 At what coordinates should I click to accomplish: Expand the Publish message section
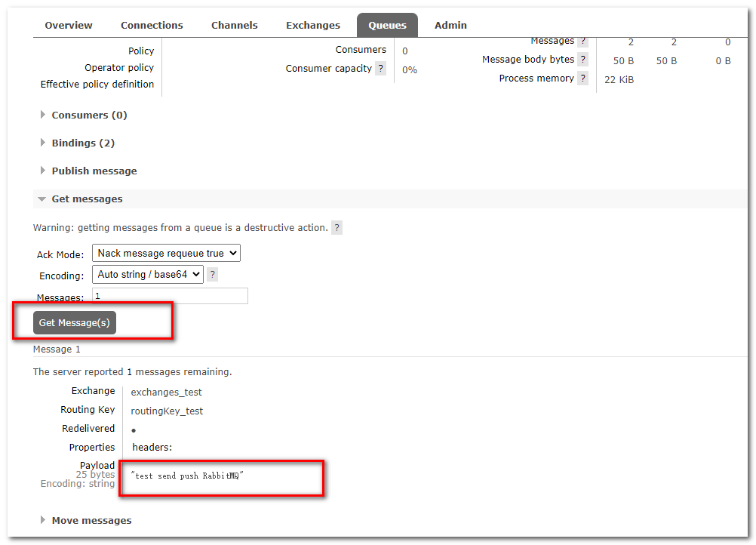[94, 171]
